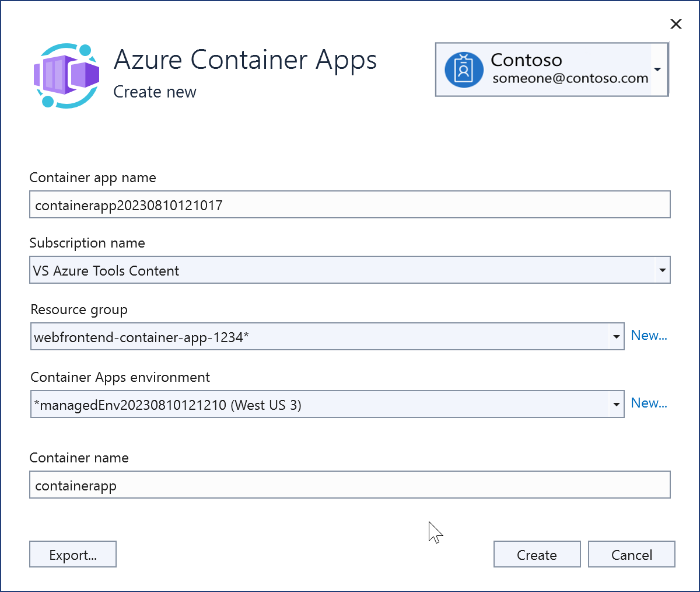Open the Container Apps environment dropdown
Viewport: 700px width, 592px height.
click(617, 404)
